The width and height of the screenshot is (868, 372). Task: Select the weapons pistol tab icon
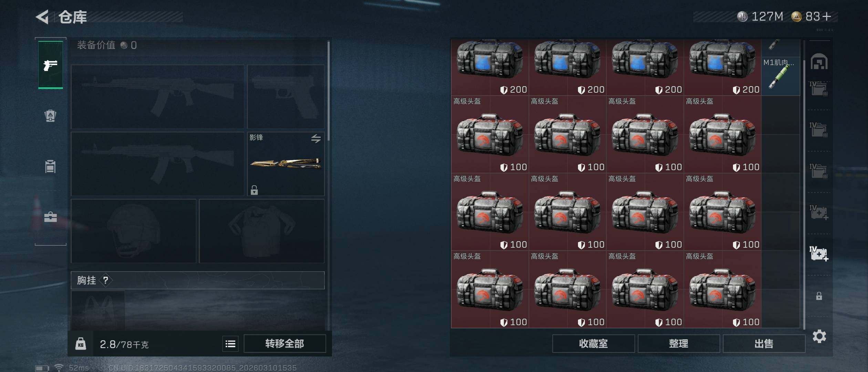pos(50,65)
